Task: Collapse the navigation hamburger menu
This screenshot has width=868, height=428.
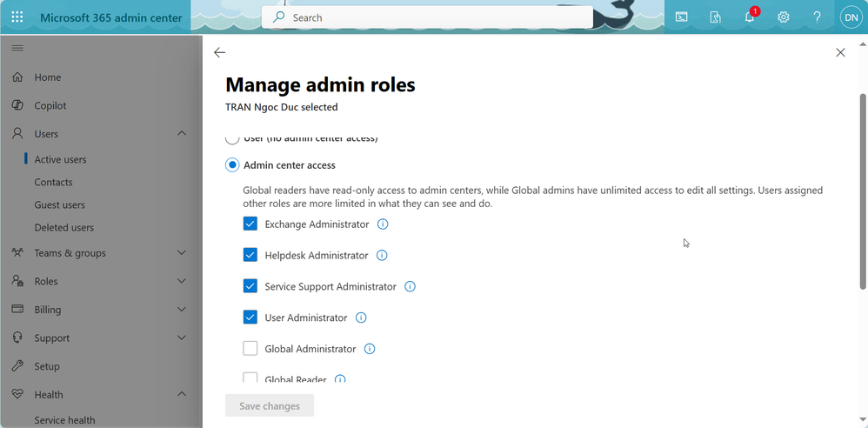Action: (x=17, y=48)
